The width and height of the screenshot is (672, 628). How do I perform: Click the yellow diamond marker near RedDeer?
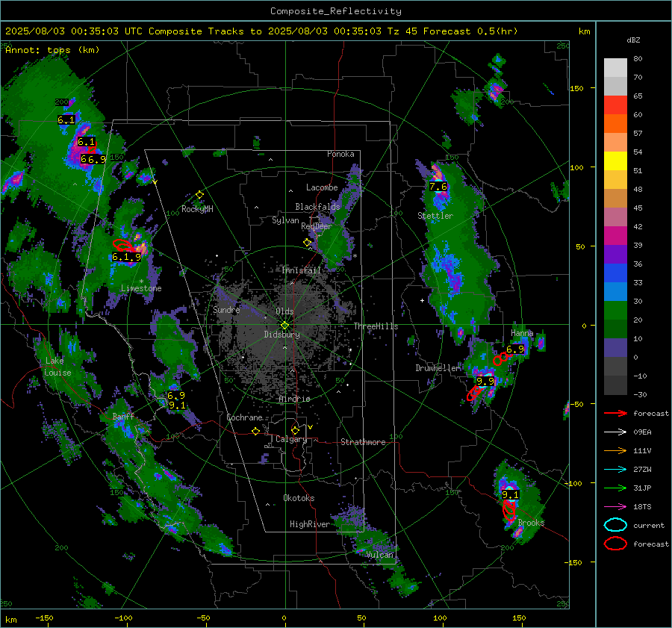[x=307, y=242]
